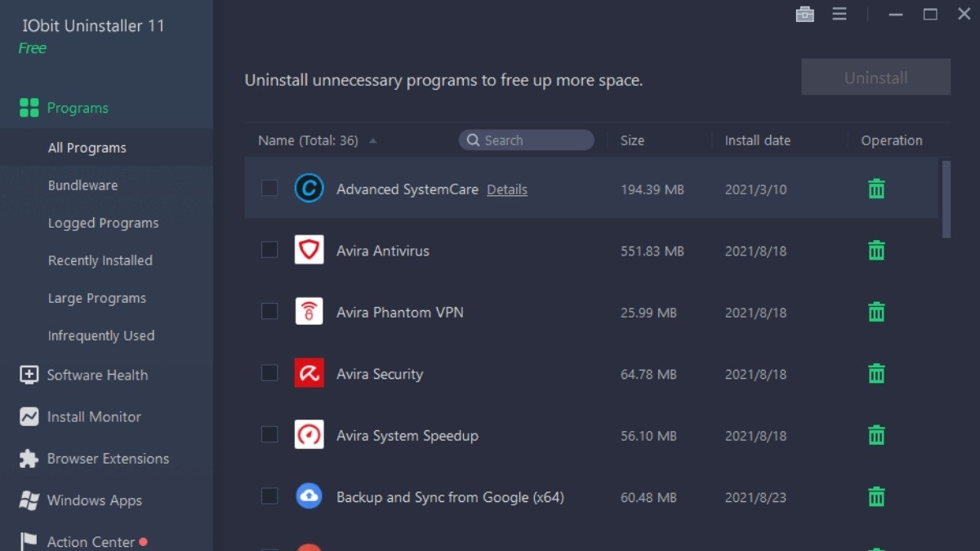980x551 pixels.
Task: Click trash icon for Advanced SystemCare
Action: pyautogui.click(x=876, y=189)
